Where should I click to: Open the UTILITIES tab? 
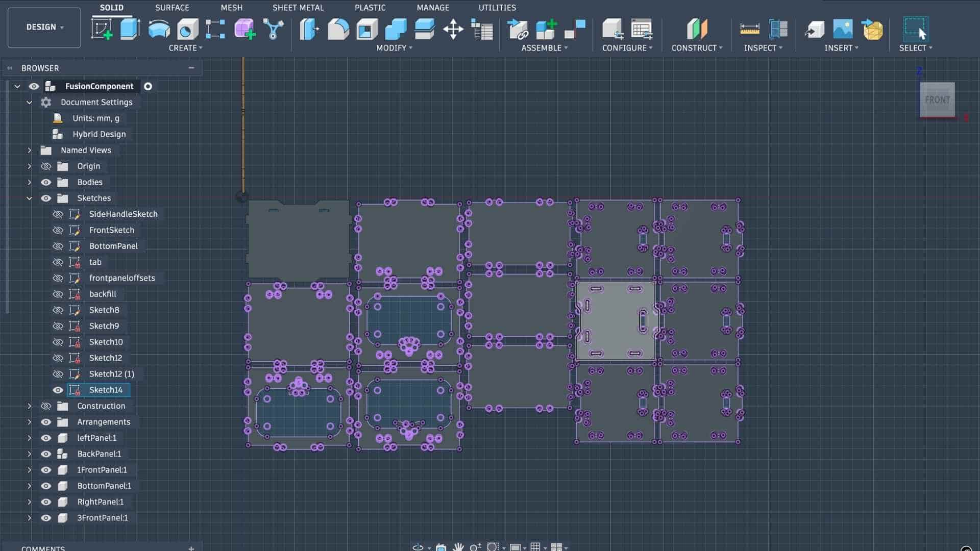[x=497, y=8]
